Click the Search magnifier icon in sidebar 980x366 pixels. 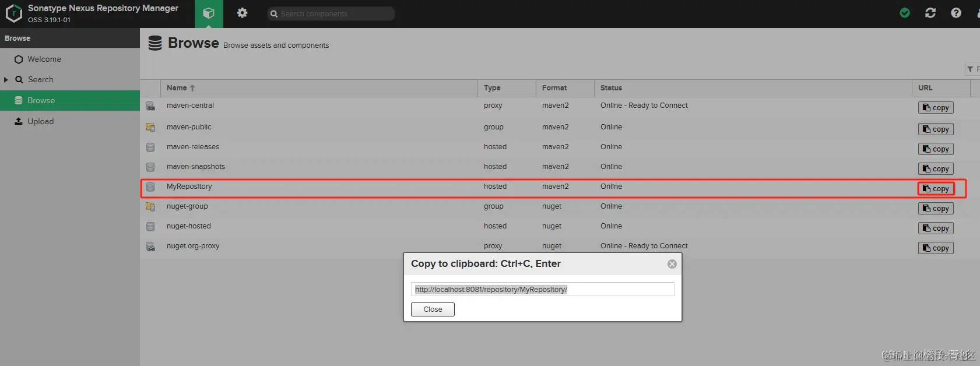pos(19,80)
